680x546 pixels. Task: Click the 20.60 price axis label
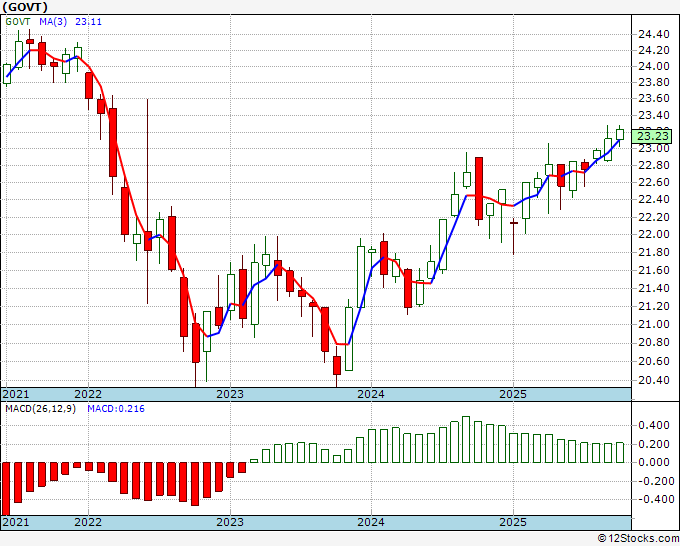click(x=654, y=361)
